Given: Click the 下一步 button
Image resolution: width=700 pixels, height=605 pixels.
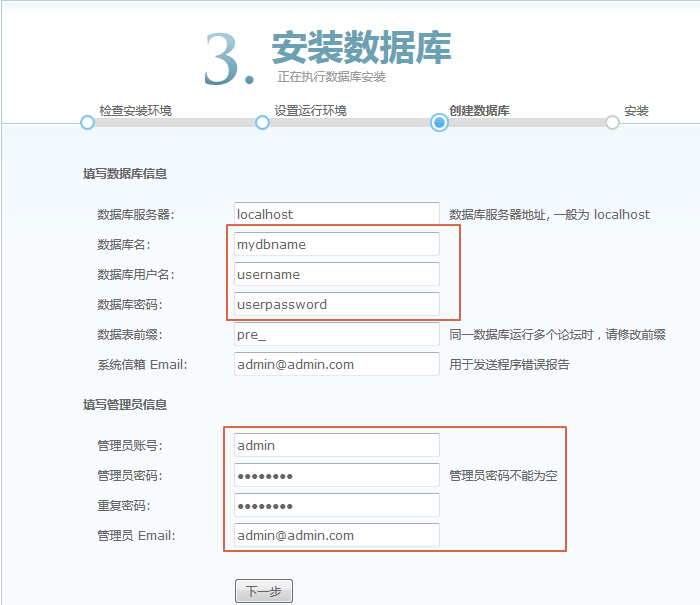Looking at the screenshot, I should tap(264, 591).
